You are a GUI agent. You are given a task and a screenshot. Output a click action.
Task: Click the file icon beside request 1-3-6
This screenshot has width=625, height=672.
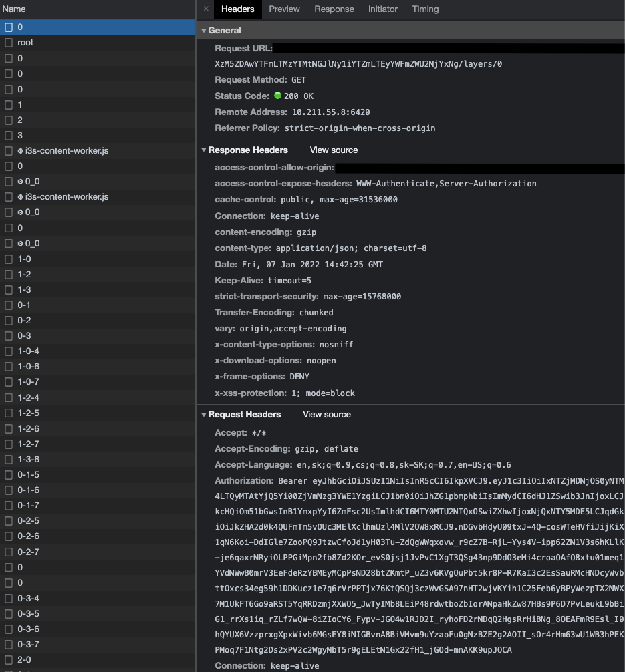tap(9, 460)
